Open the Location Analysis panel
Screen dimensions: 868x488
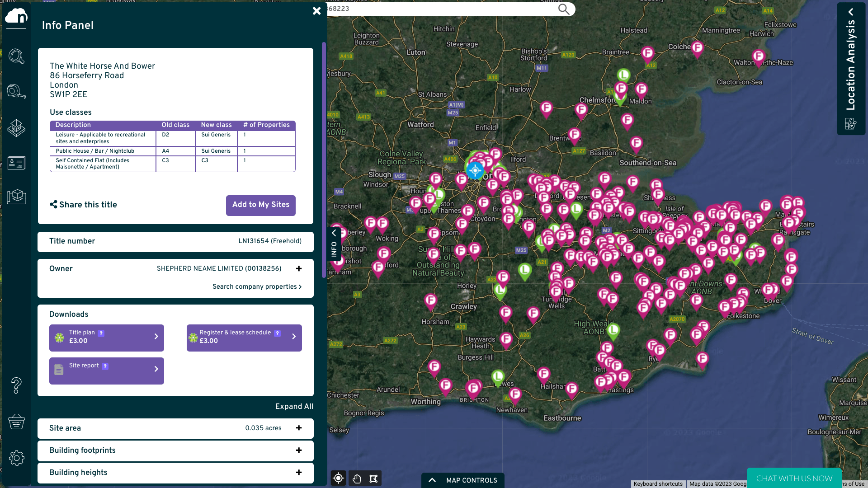[x=851, y=68]
